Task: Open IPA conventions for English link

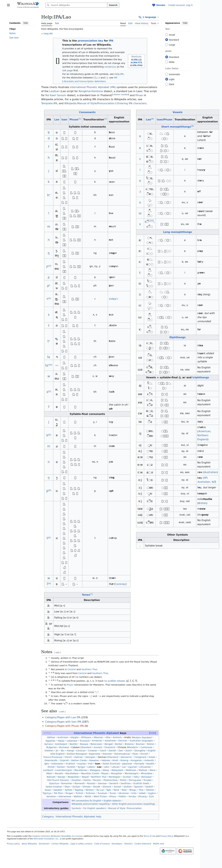Action: [x=87, y=801]
